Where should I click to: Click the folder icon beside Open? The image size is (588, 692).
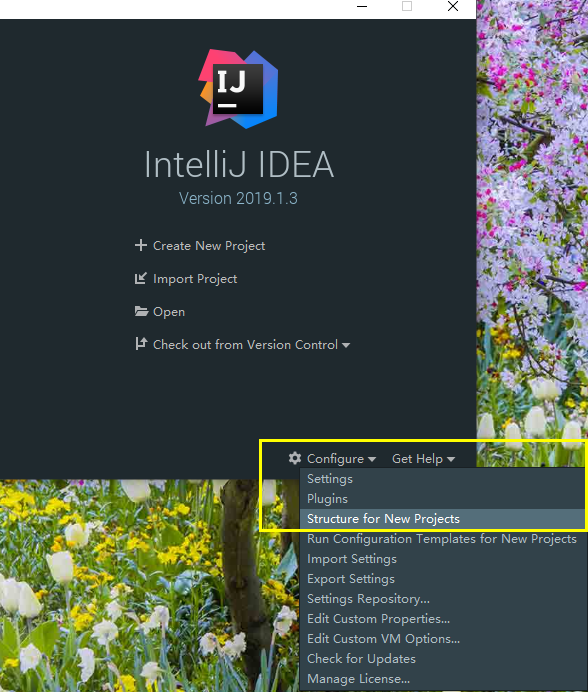(141, 311)
